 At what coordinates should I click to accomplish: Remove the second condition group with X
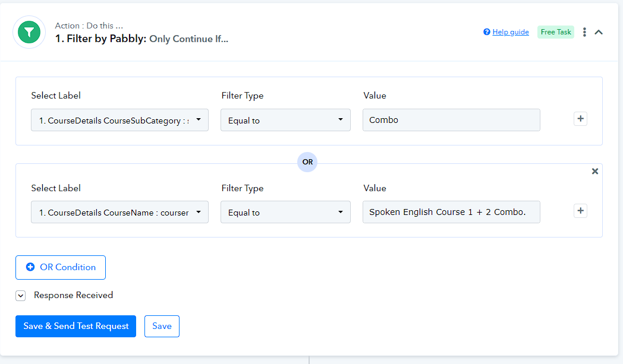(x=595, y=171)
